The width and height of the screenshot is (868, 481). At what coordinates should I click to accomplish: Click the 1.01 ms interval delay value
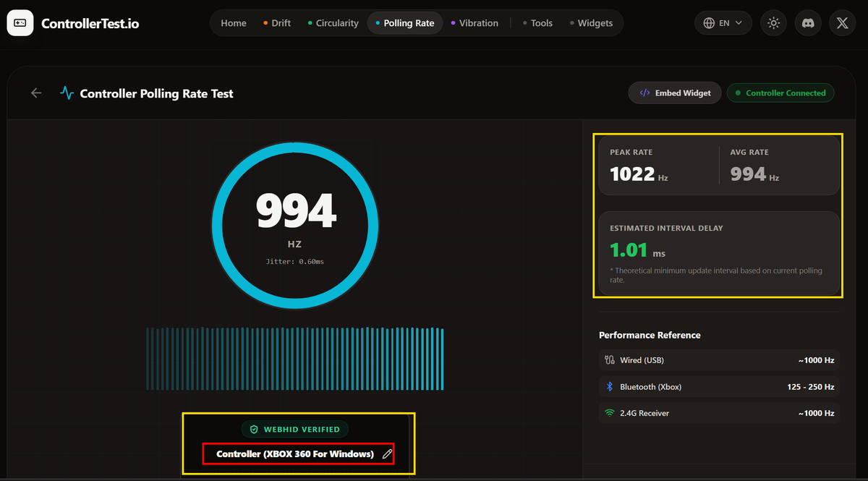tap(637, 251)
